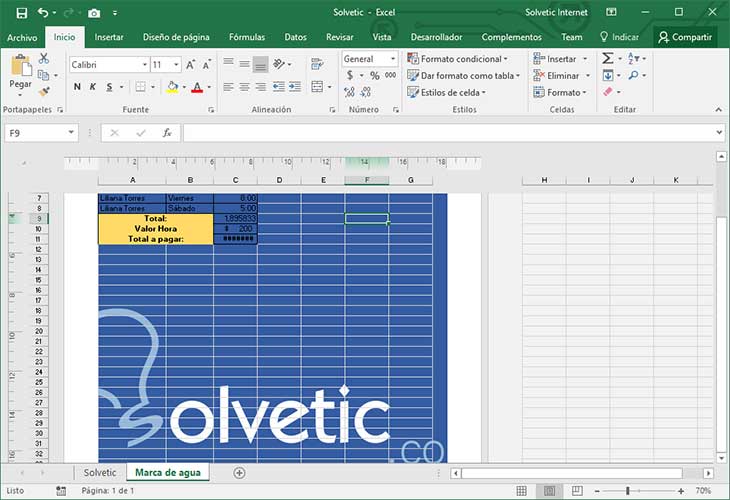
Task: Apply the yellow fill color bucket
Action: coord(173,87)
